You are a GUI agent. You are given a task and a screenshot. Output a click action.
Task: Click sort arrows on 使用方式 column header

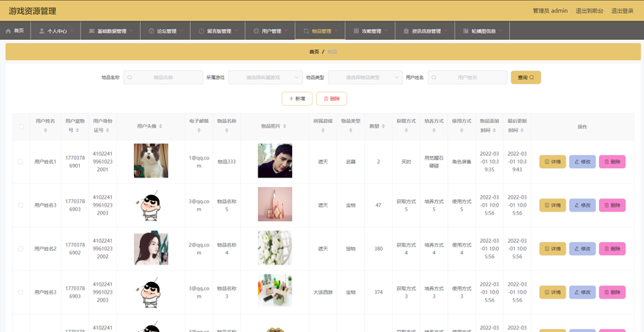[x=462, y=130]
